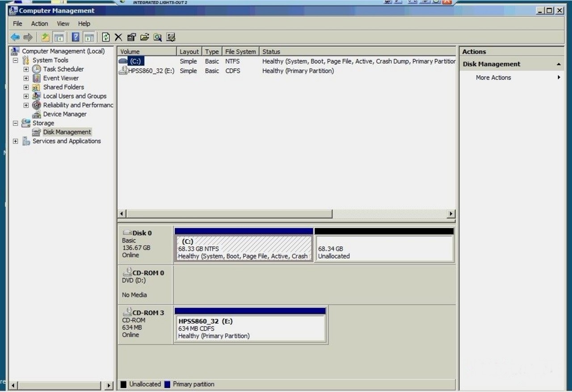Open More Actions in the Actions pane
572x392 pixels.
point(493,78)
